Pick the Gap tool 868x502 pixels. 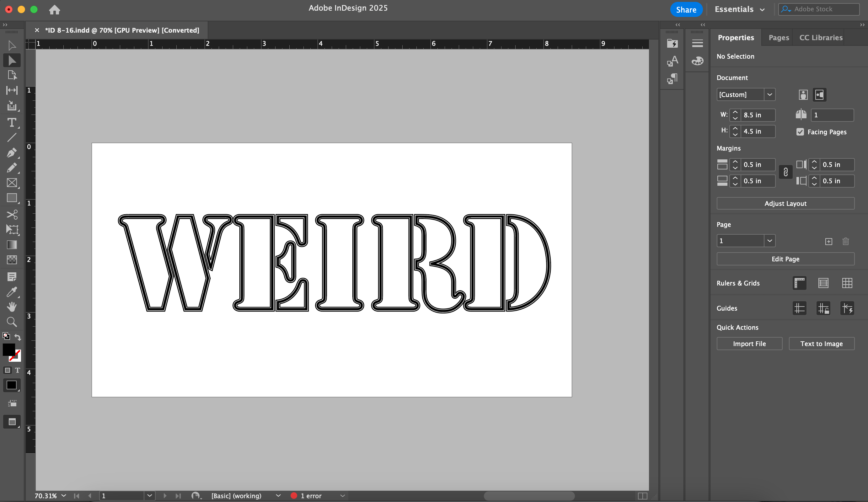tap(12, 91)
